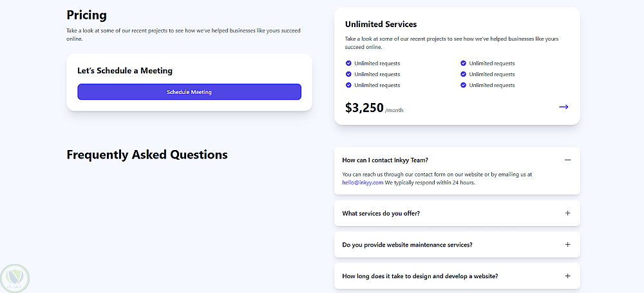
Task: Click the arrow icon in Unlimited Services card
Action: point(563,107)
